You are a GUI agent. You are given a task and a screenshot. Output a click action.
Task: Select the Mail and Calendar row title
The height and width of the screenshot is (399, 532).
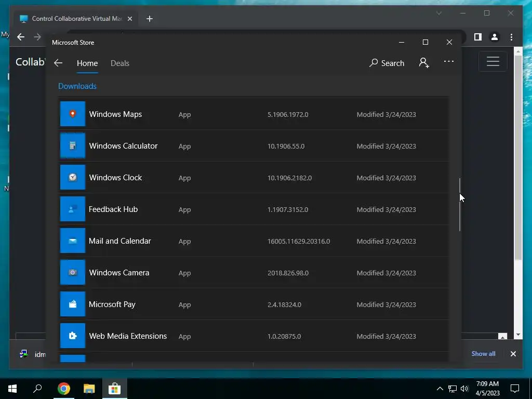point(120,241)
